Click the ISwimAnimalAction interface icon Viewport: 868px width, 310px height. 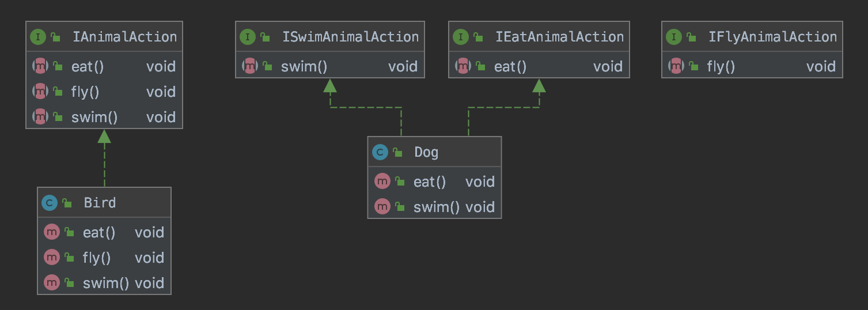(x=248, y=37)
